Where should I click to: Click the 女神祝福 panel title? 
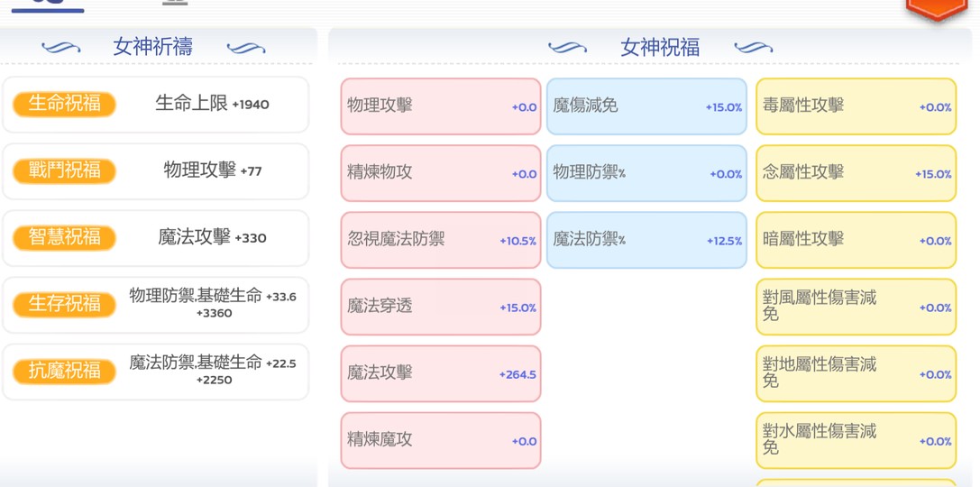[x=660, y=48]
